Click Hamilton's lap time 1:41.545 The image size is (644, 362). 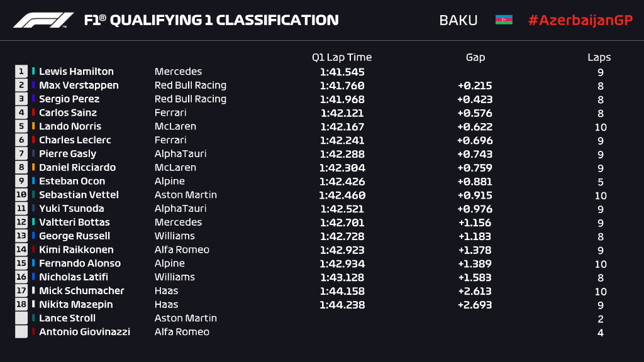tap(342, 72)
